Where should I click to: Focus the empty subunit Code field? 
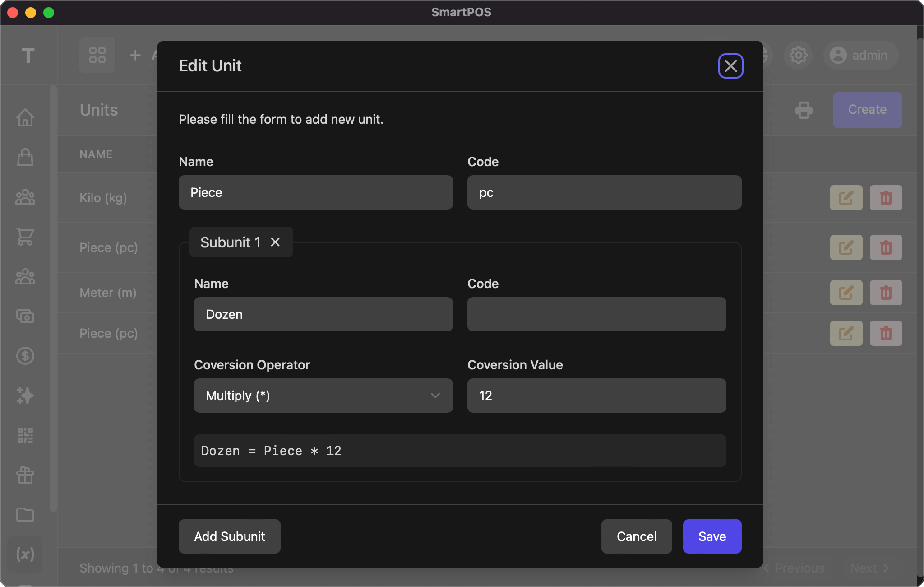pyautogui.click(x=596, y=314)
